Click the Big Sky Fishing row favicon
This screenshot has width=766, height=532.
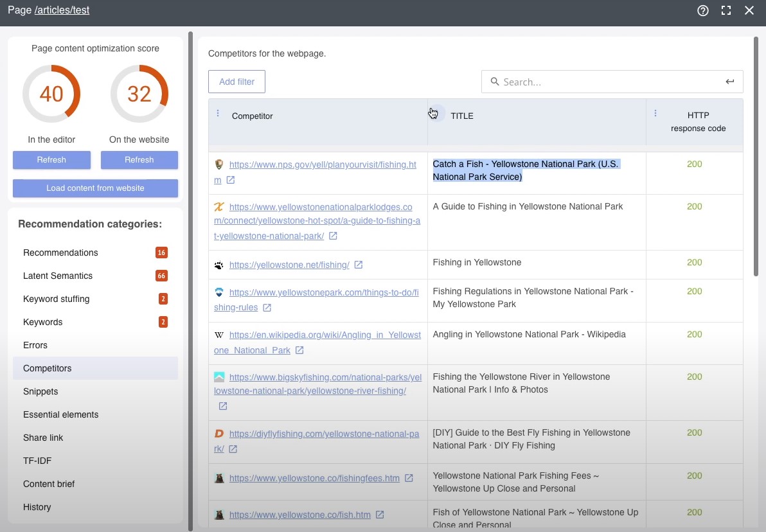point(218,377)
